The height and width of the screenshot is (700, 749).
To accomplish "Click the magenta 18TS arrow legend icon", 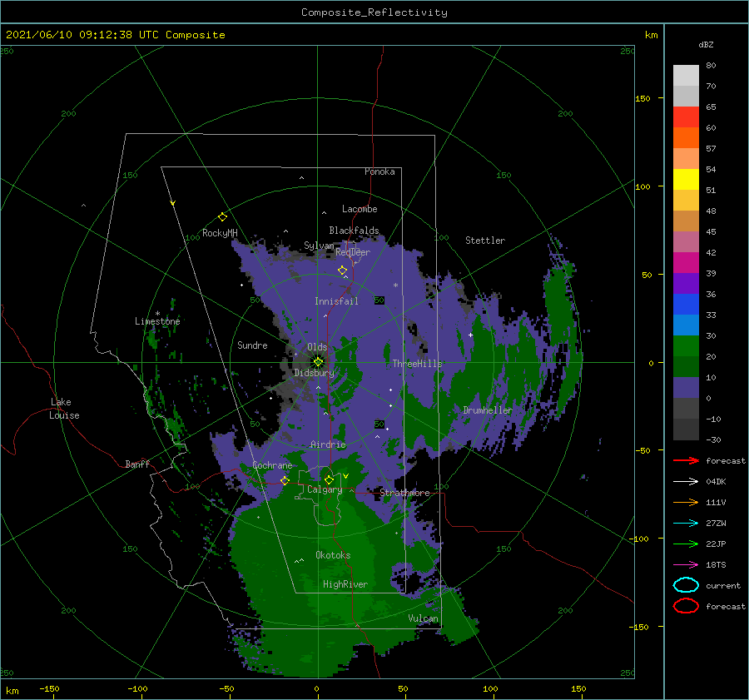I will 686,565.
